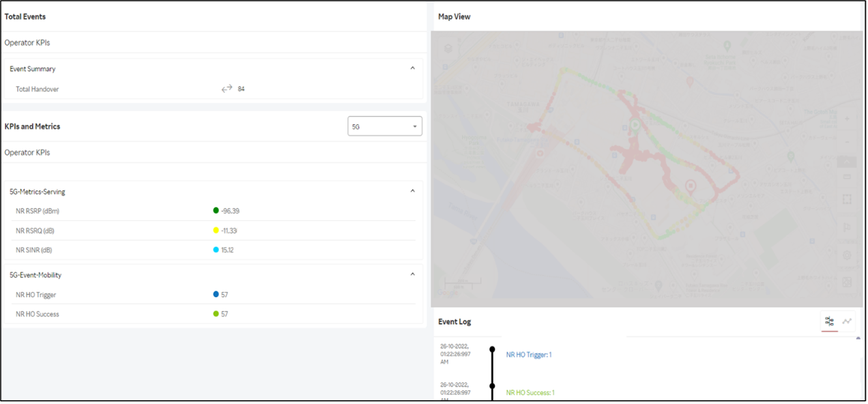The width and height of the screenshot is (868, 404).
Task: Click the NR HO Success: 1 event
Action: click(x=530, y=393)
